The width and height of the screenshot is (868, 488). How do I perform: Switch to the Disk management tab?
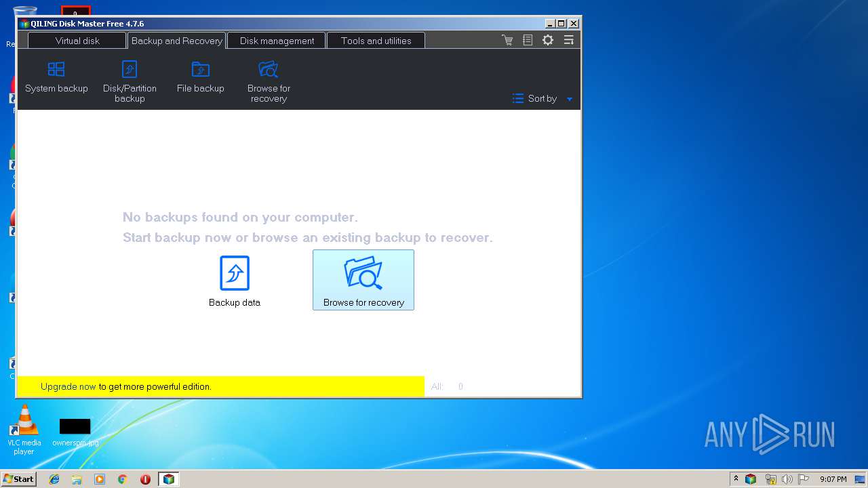(x=277, y=41)
